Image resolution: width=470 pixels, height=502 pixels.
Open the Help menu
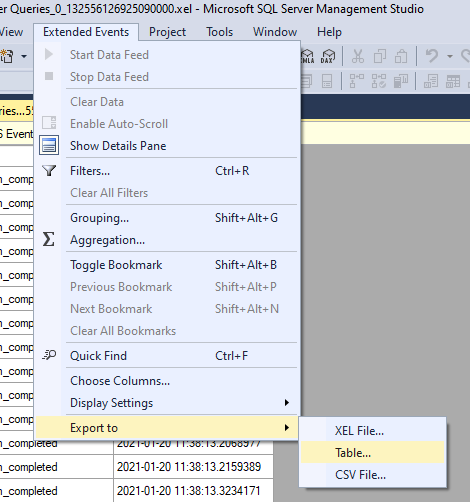pos(329,32)
